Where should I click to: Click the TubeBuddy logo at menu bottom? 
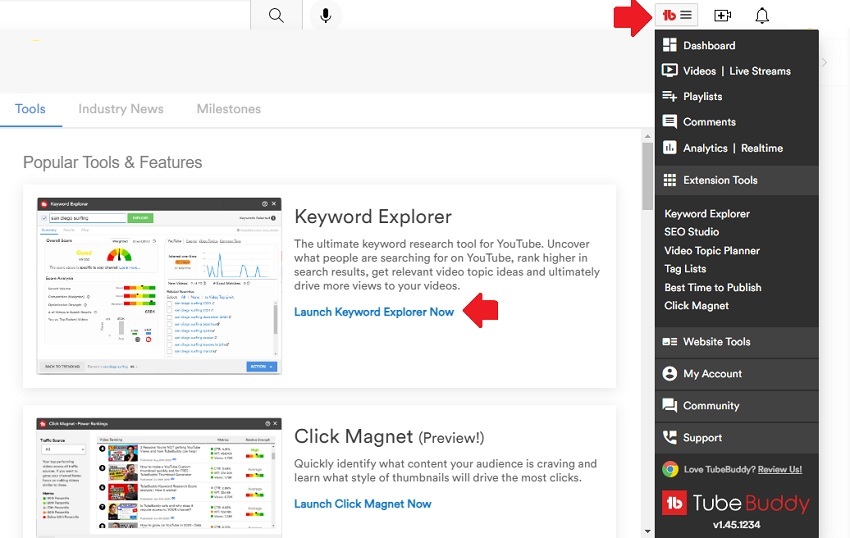point(735,503)
